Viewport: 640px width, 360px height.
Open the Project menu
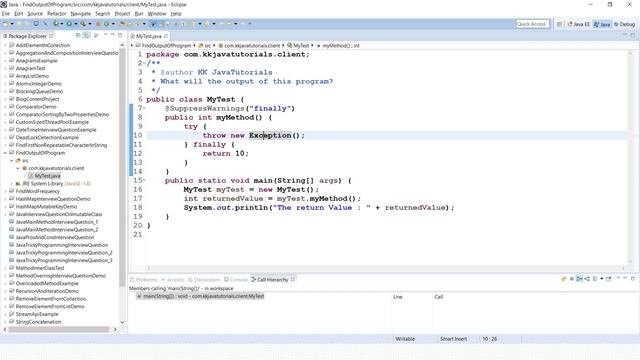point(122,13)
